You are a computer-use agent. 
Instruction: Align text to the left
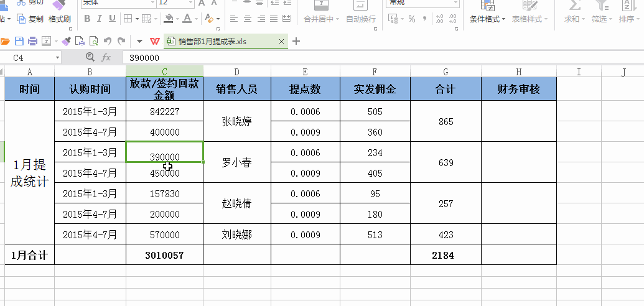pyautogui.click(x=234, y=19)
